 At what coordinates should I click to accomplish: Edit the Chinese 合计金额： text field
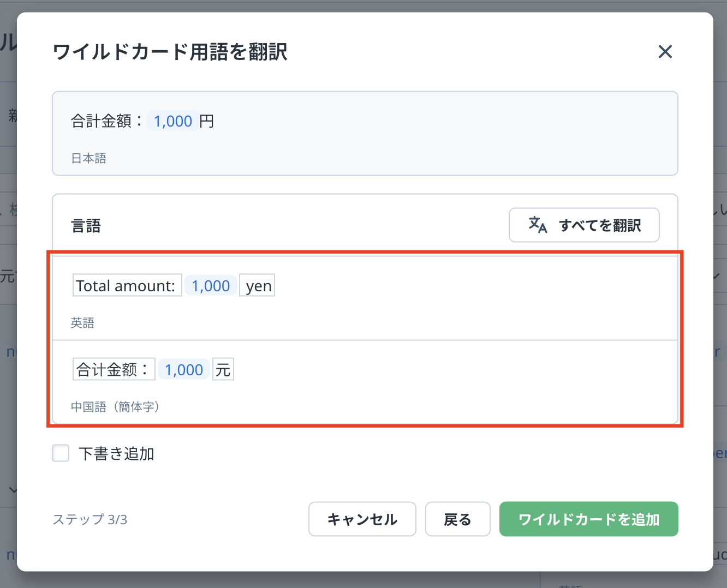pos(114,370)
